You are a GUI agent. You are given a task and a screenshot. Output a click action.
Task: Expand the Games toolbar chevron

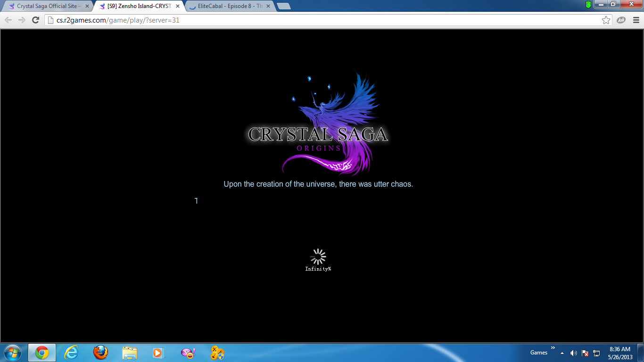(553, 348)
